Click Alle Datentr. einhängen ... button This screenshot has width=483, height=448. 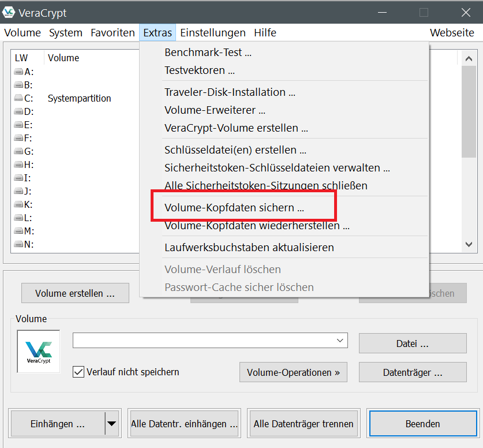(184, 424)
